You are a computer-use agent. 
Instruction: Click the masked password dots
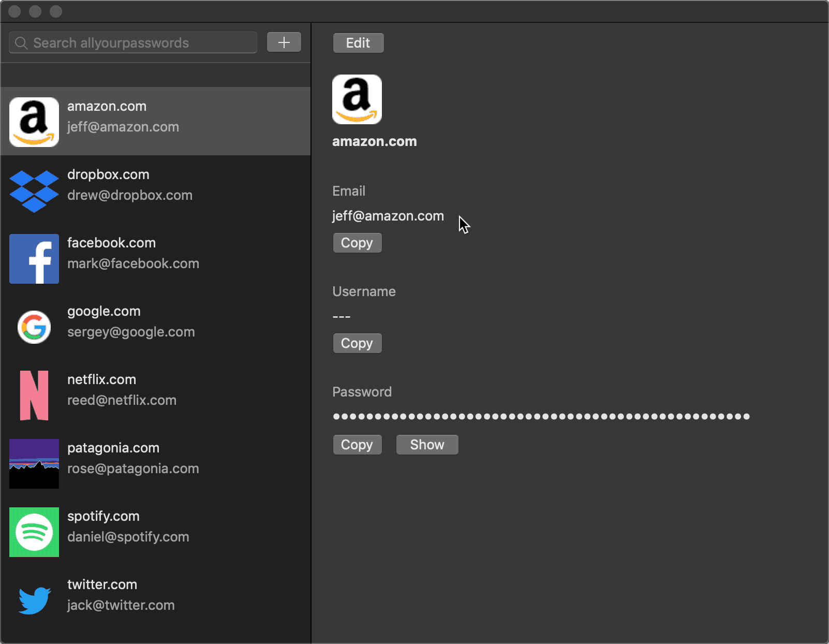click(541, 416)
